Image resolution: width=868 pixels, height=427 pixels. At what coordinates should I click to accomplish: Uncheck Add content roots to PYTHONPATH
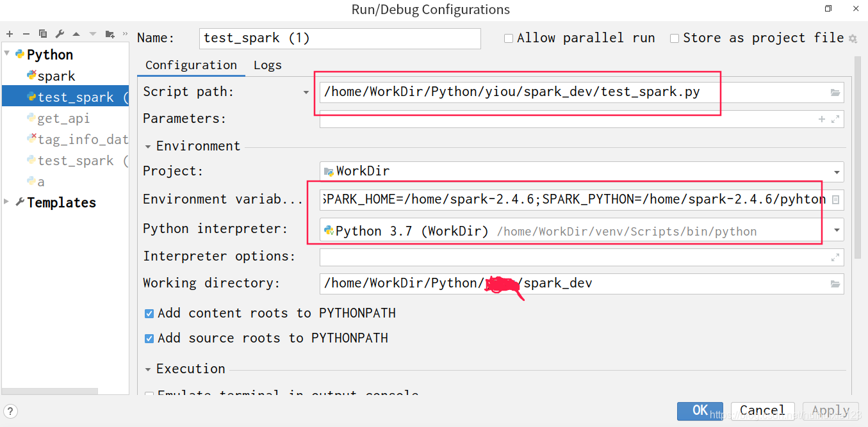[149, 314]
